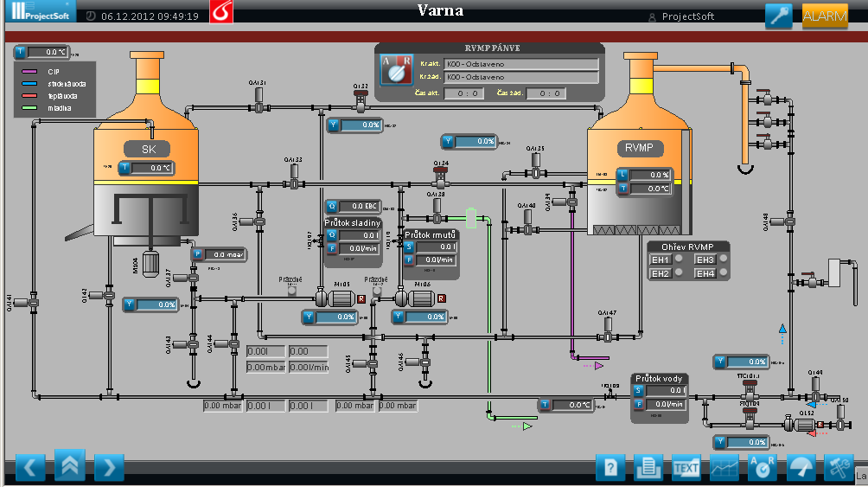Toggle the R mode box on pump M105
Image resolution: width=868 pixels, height=487 pixels.
click(361, 299)
